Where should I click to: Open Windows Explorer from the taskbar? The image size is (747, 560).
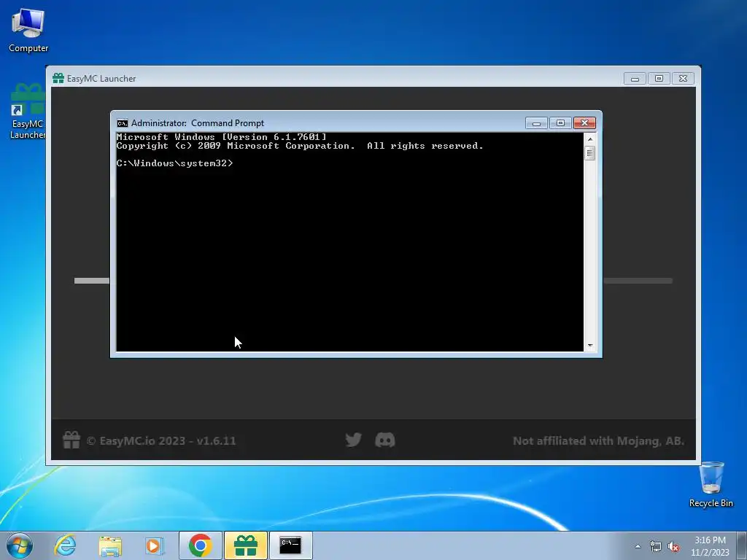pyautogui.click(x=110, y=545)
